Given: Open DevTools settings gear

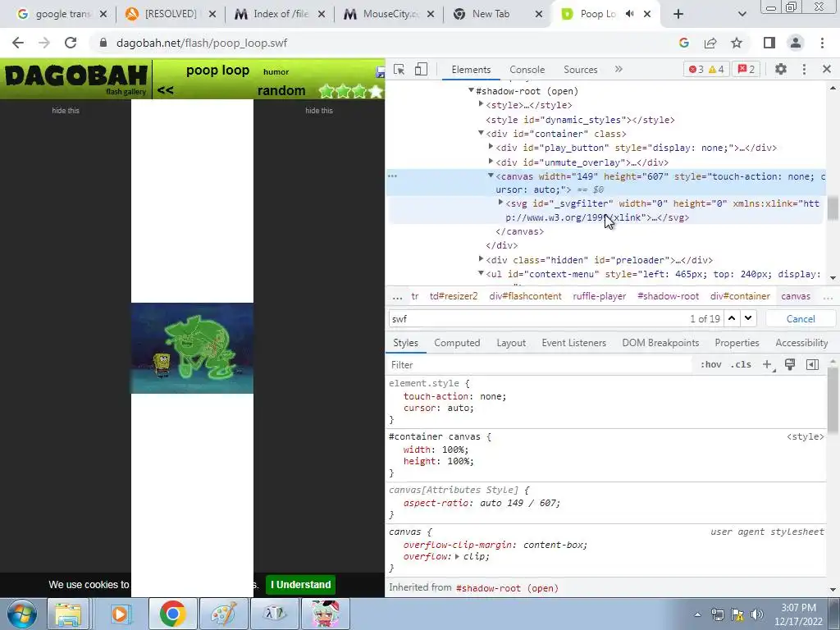Looking at the screenshot, I should tap(781, 69).
